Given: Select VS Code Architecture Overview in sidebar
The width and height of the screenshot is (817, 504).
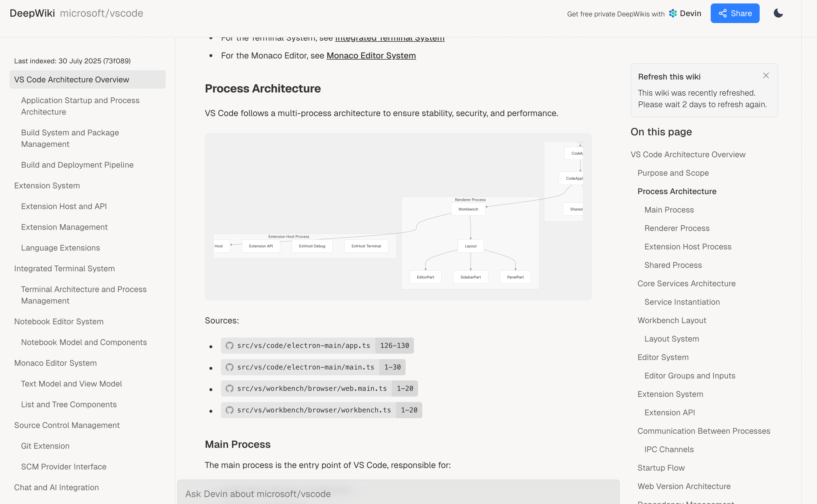Looking at the screenshot, I should click(71, 80).
